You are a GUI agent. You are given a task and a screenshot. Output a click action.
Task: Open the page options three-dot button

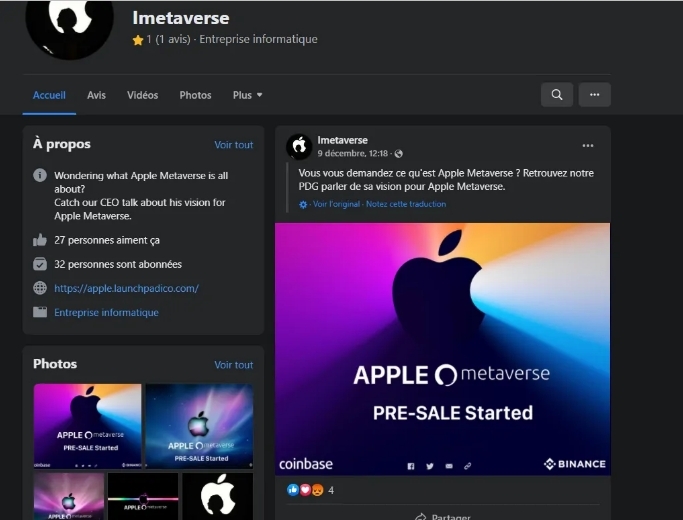tap(595, 95)
